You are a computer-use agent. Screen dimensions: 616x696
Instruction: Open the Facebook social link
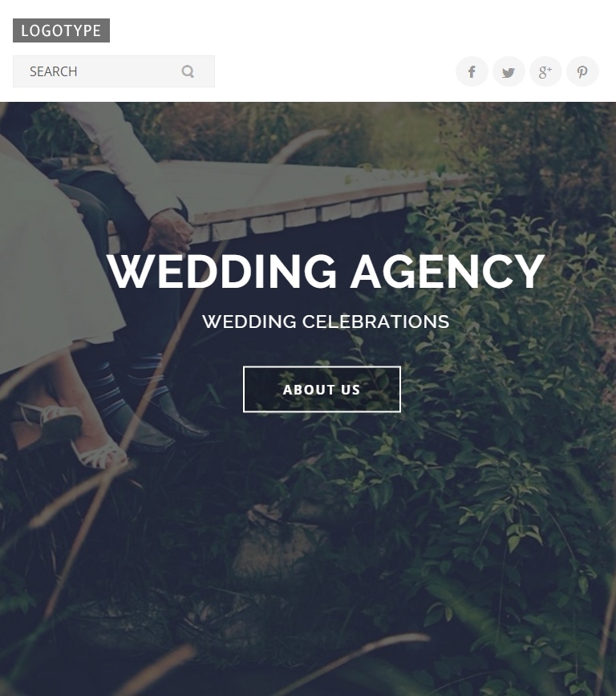pyautogui.click(x=472, y=71)
